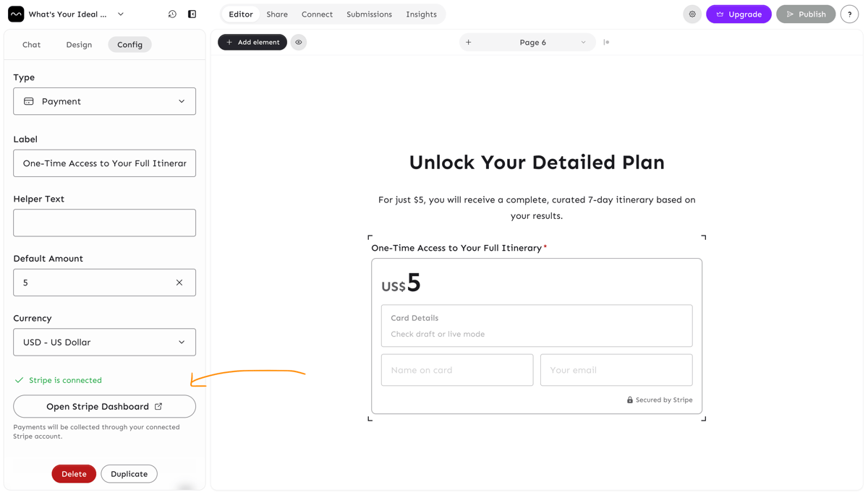868x495 pixels.
Task: Open the Submissions tab
Action: [369, 14]
